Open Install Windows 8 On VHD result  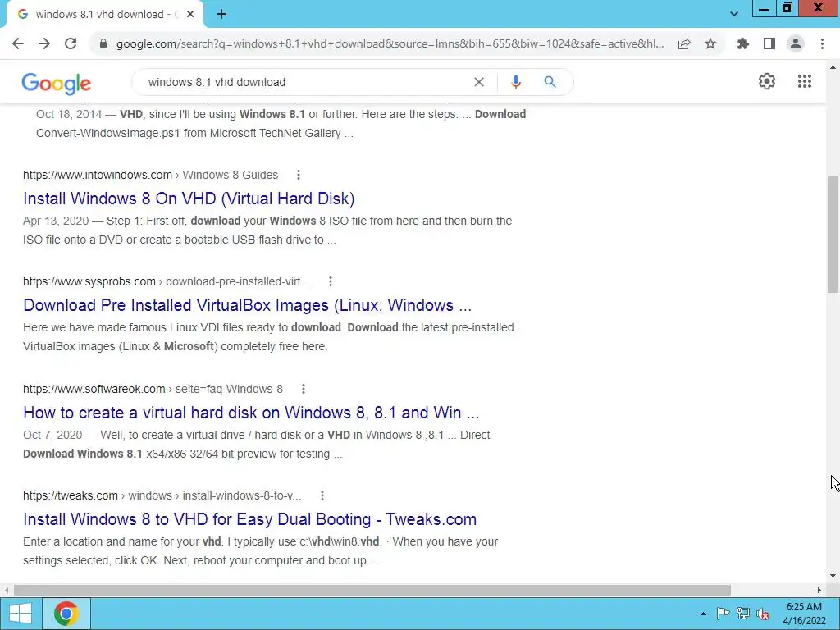189,199
